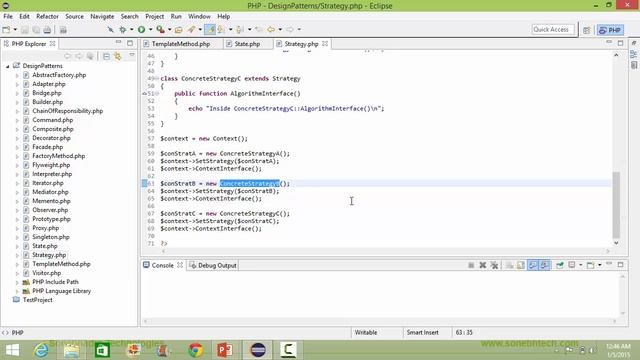Close the Console view tab
Image resolution: width=640 pixels, height=360 pixels.
pyautogui.click(x=180, y=265)
